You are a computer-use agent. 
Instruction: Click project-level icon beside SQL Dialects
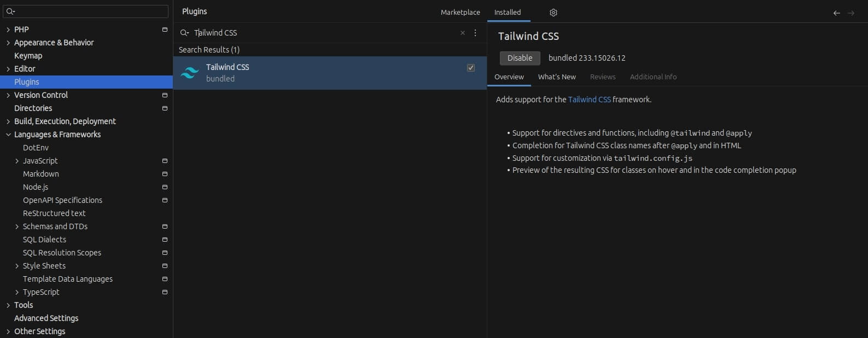pyautogui.click(x=165, y=240)
